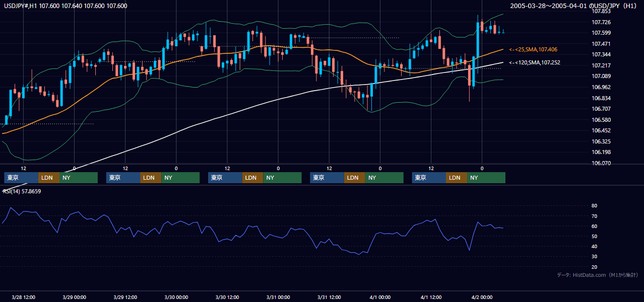Click the 東京 session box for 3/31
This screenshot has height=302, width=644.
(x=327, y=178)
